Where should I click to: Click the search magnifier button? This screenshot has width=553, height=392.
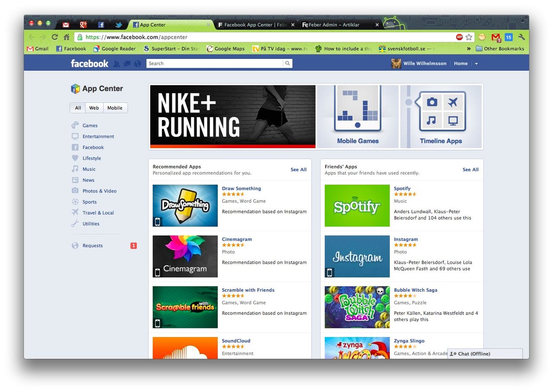tap(288, 64)
